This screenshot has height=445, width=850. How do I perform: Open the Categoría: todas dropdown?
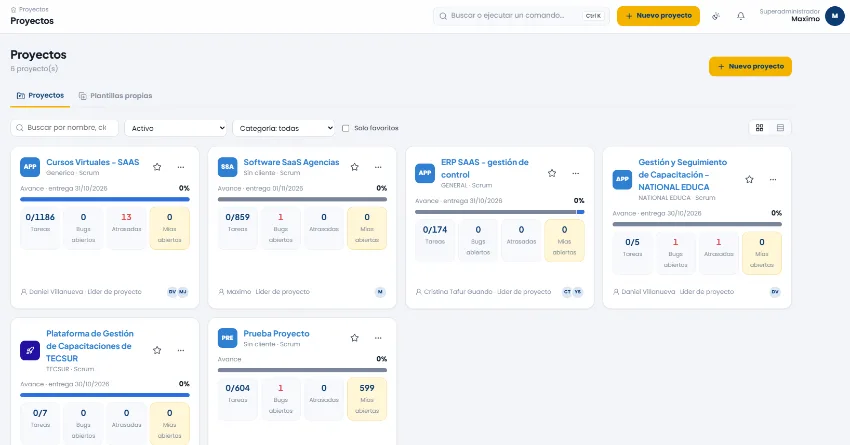pos(284,128)
